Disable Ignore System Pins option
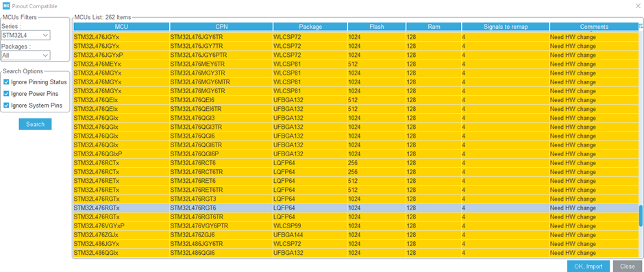The image size is (644, 272). 6,106
